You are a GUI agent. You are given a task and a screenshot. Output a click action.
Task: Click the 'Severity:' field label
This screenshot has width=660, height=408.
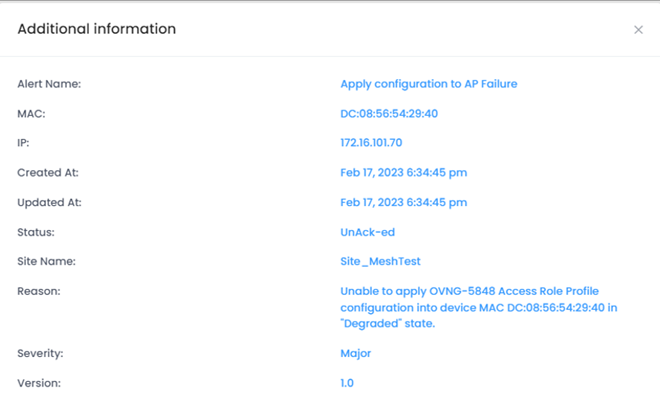[x=41, y=353]
